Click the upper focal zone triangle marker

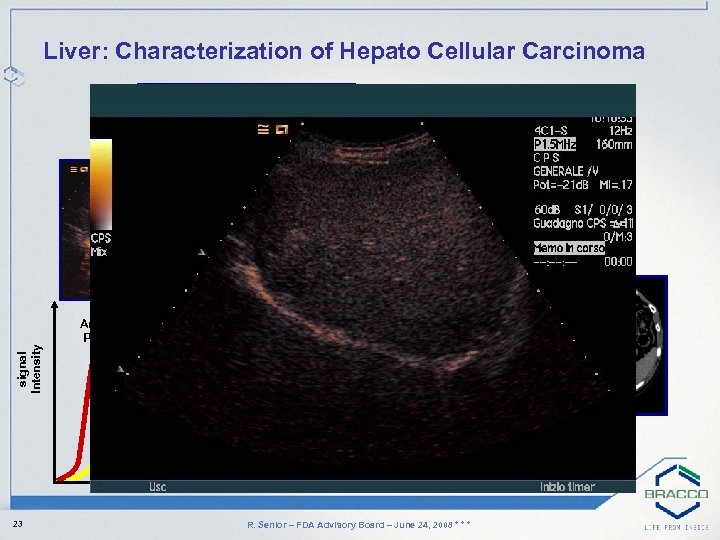pyautogui.click(x=202, y=252)
